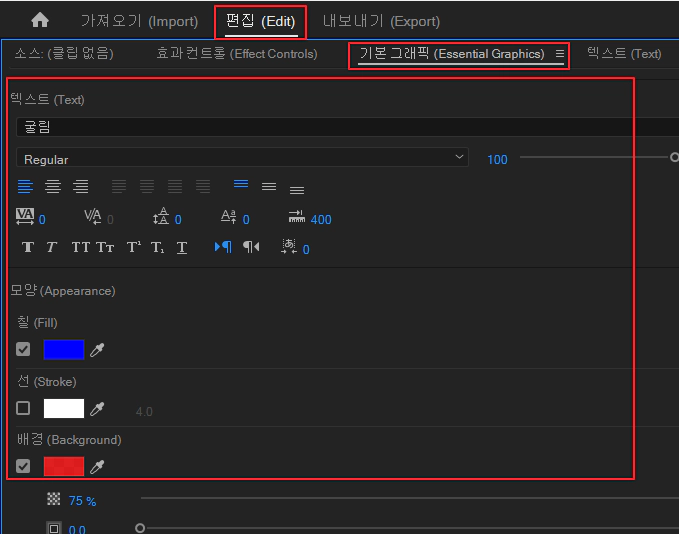Pick Background color with eyedropper
The width and height of the screenshot is (679, 534).
coord(97,466)
